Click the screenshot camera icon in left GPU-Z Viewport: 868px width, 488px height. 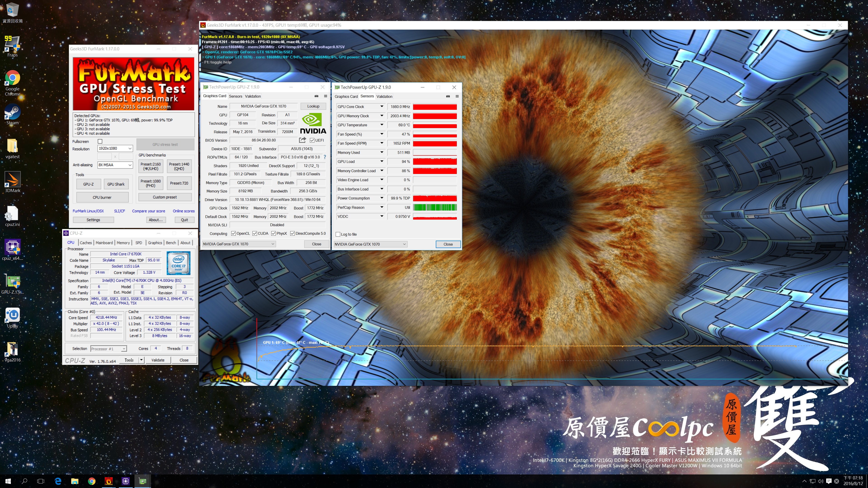[316, 96]
